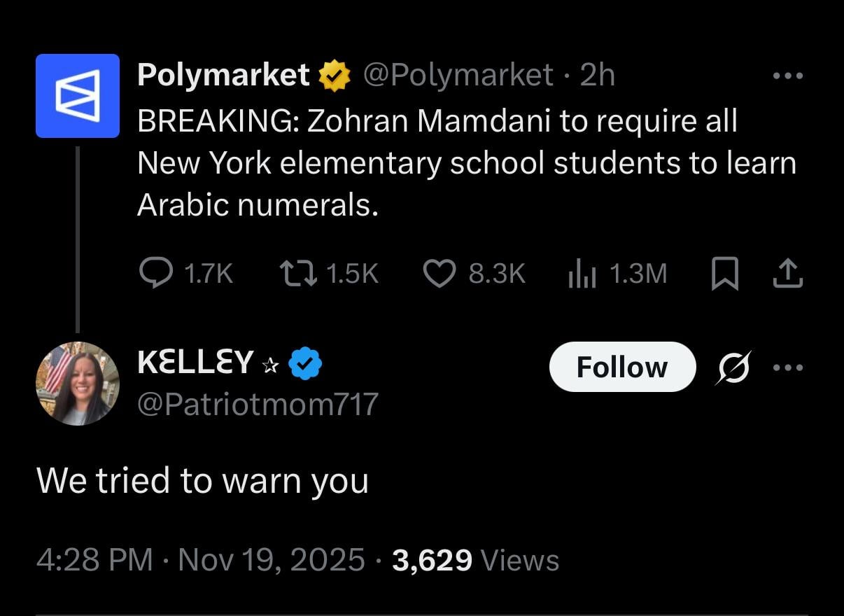Follow the KELLEY account
844x616 pixels.
tap(622, 367)
